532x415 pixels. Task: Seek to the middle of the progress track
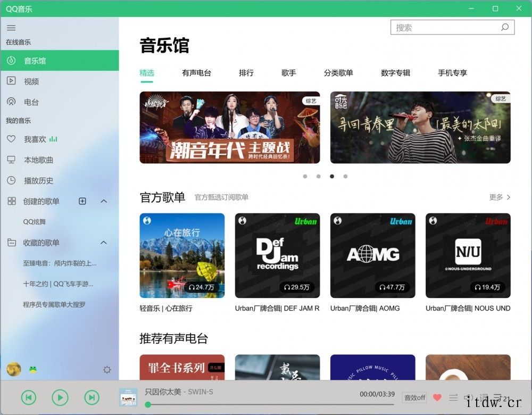tap(271, 404)
